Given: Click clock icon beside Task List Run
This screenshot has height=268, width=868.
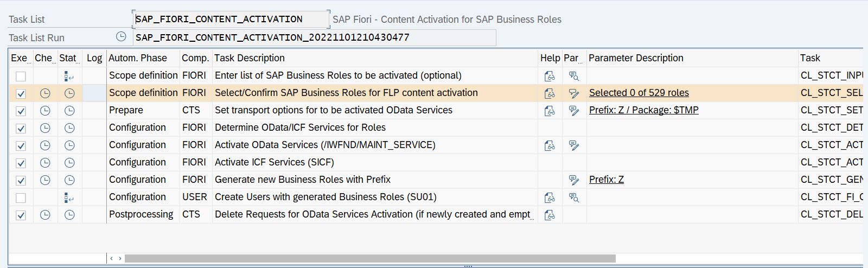Looking at the screenshot, I should click(121, 37).
